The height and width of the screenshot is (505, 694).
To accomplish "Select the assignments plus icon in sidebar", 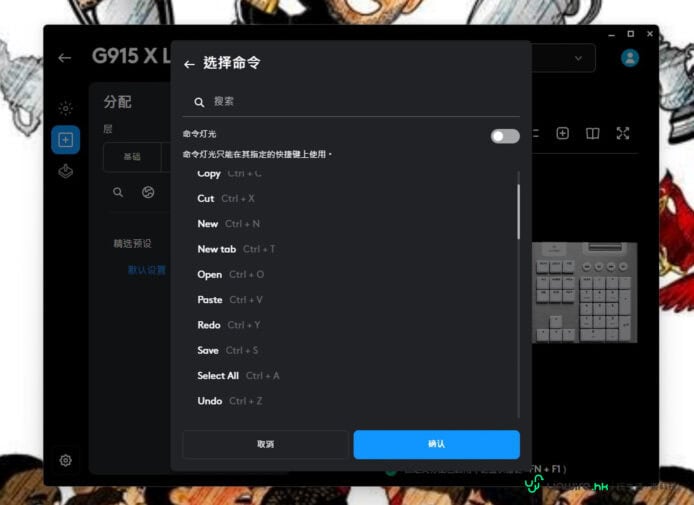I will click(x=65, y=140).
